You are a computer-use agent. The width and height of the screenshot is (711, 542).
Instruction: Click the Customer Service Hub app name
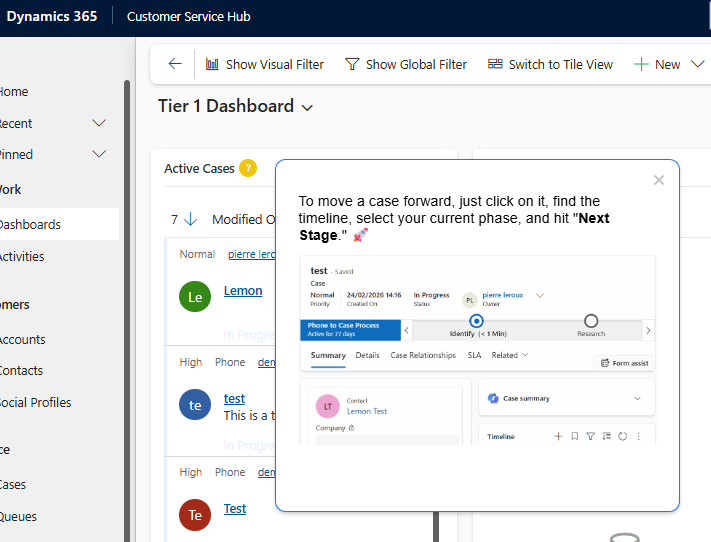tap(189, 16)
